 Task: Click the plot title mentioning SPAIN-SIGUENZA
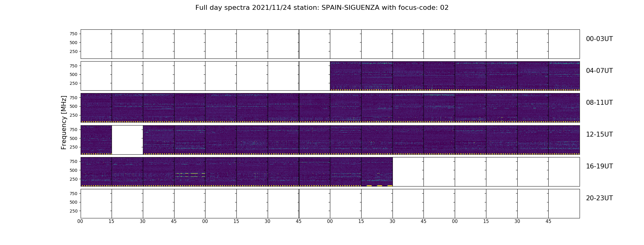(322, 8)
